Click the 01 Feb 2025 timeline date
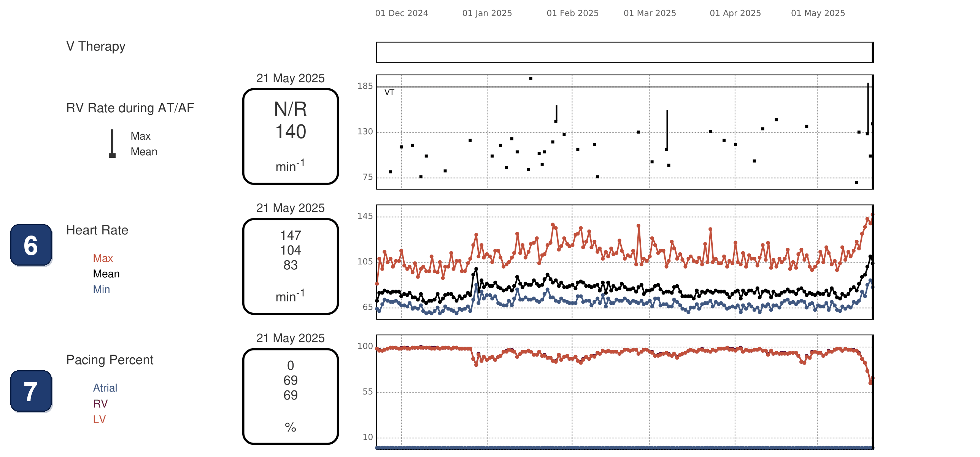Screen dimensions: 980x457 573,13
